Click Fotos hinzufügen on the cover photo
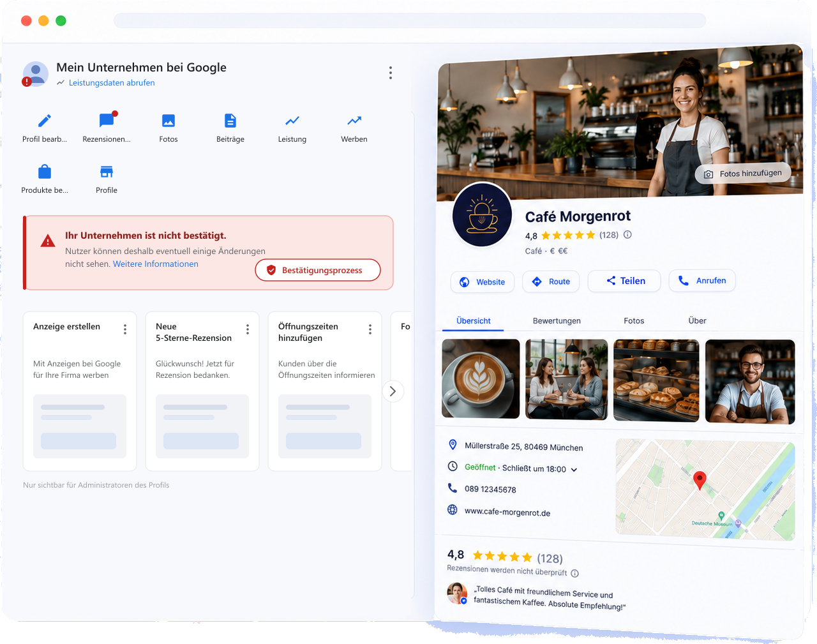The image size is (817, 644). pos(743,174)
